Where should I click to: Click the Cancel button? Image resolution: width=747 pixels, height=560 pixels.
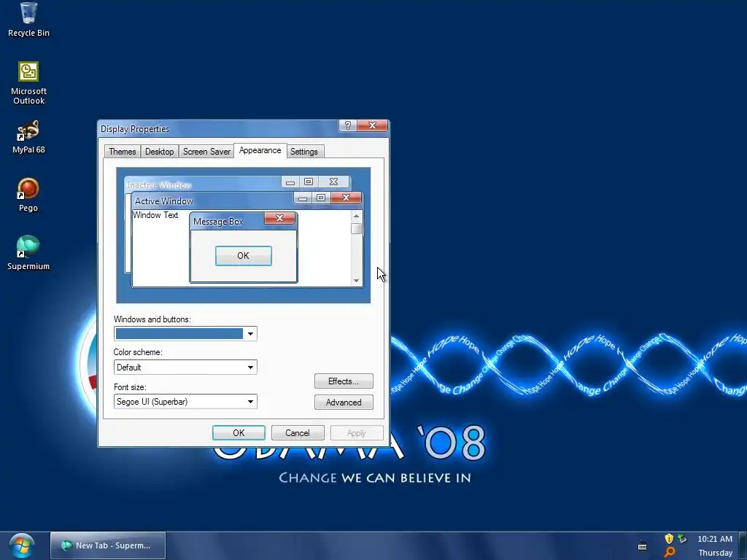(298, 433)
